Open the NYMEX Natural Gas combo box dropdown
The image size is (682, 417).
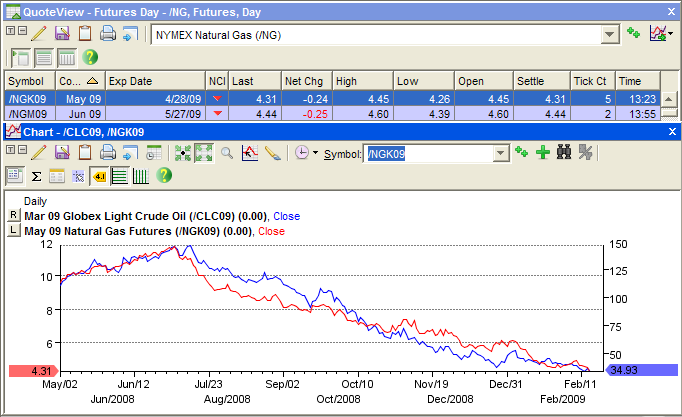coord(610,34)
